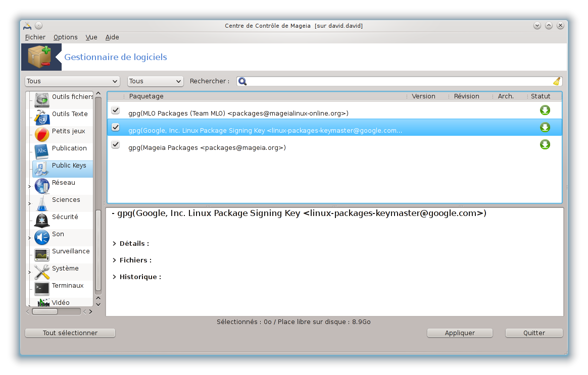Click the magnifier search icon
This screenshot has height=375, width=588.
pos(242,81)
